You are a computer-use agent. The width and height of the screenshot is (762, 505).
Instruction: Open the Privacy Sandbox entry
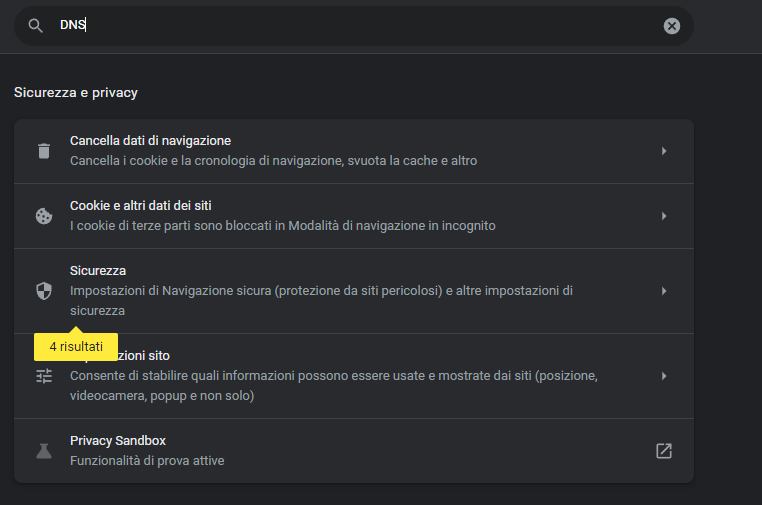118,441
